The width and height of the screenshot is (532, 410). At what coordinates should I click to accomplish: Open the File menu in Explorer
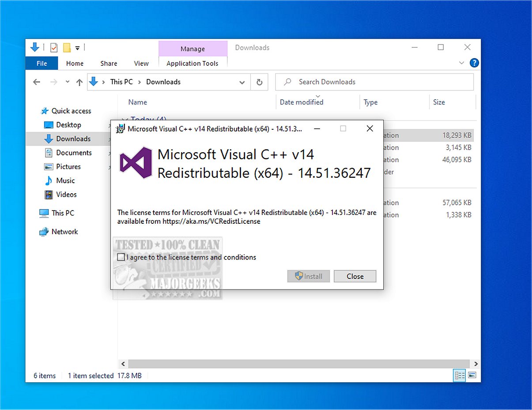42,63
